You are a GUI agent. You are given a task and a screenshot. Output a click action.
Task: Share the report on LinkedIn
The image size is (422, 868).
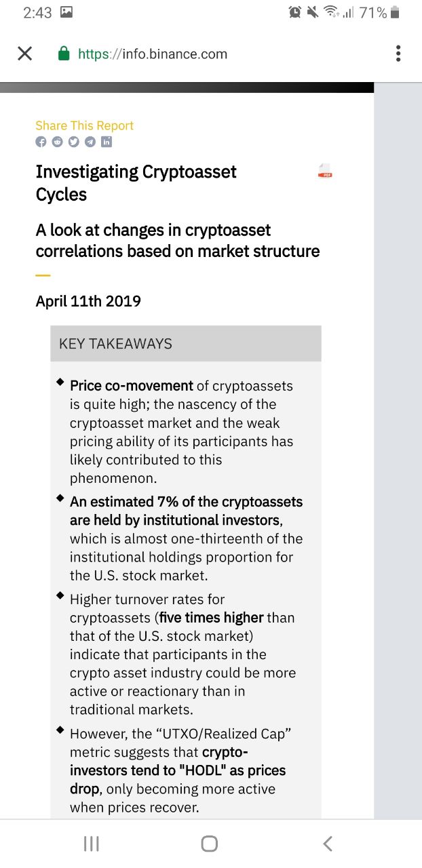click(107, 142)
